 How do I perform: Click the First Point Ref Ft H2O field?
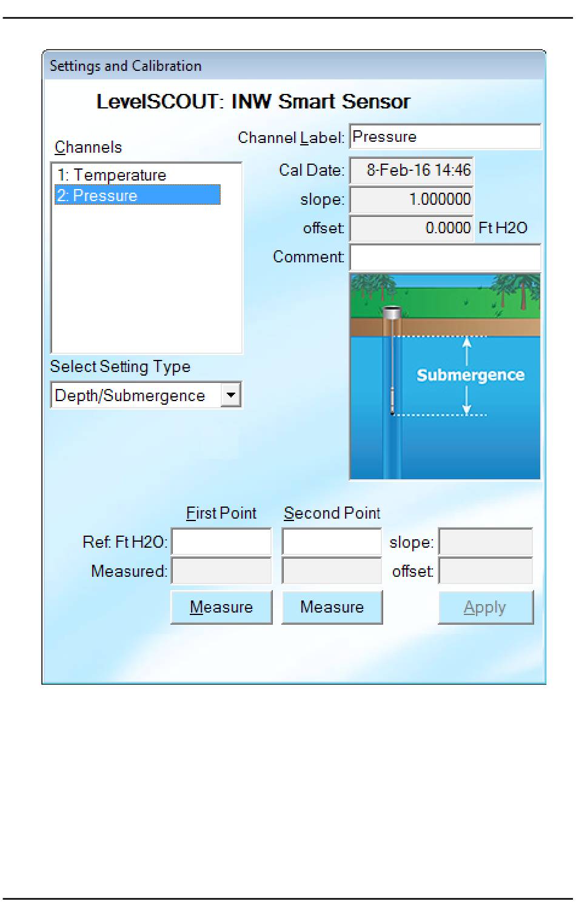(221, 542)
